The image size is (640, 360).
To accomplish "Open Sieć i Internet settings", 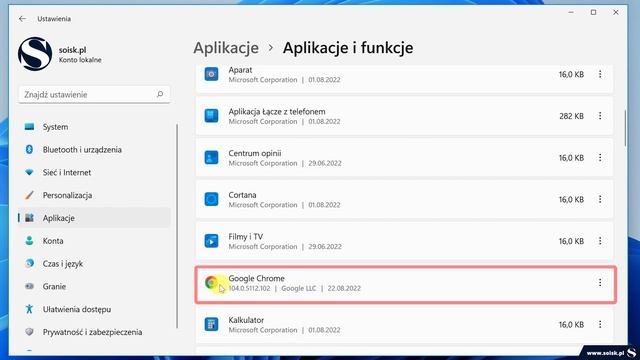I will click(94, 173).
